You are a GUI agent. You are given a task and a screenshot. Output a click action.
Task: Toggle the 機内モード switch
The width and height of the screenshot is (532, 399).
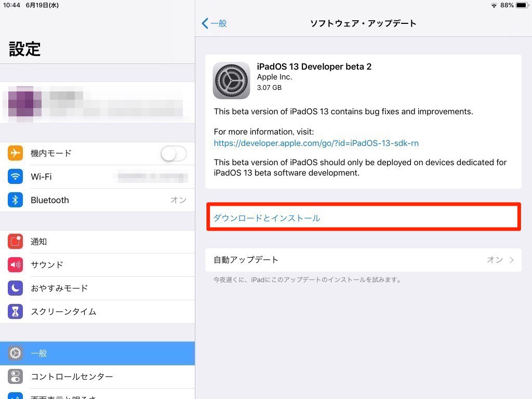point(174,153)
